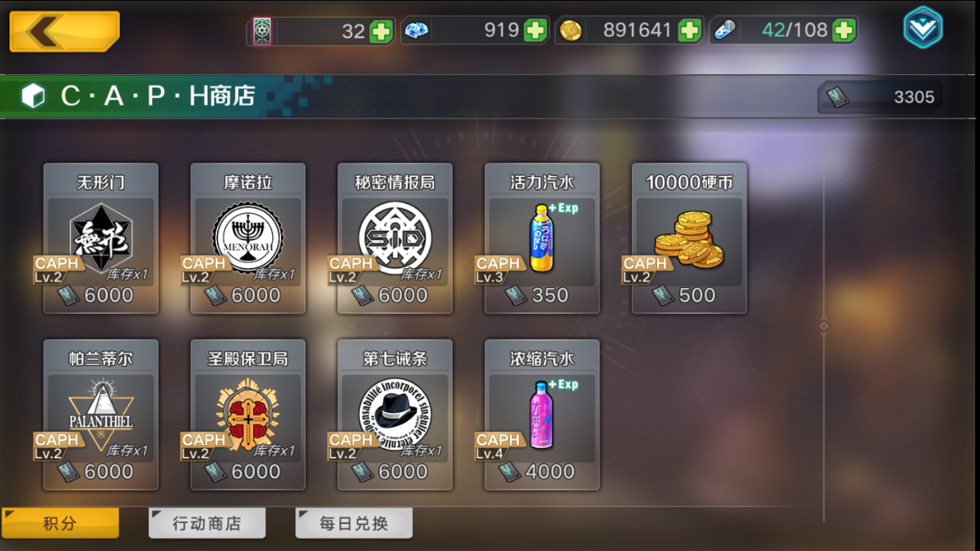The height and width of the screenshot is (551, 980).
Task: Switch to the 行动商店 tab
Action: [207, 523]
